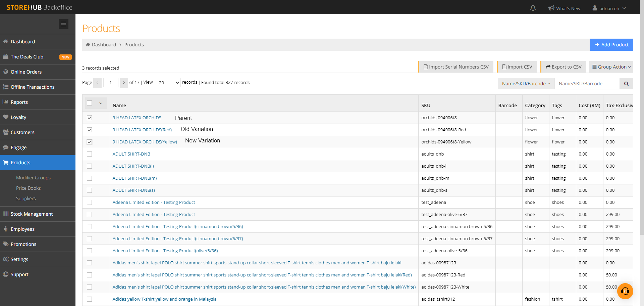Open the ADULT SHIRT-DNB product link
This screenshot has width=644, height=306.
click(131, 154)
